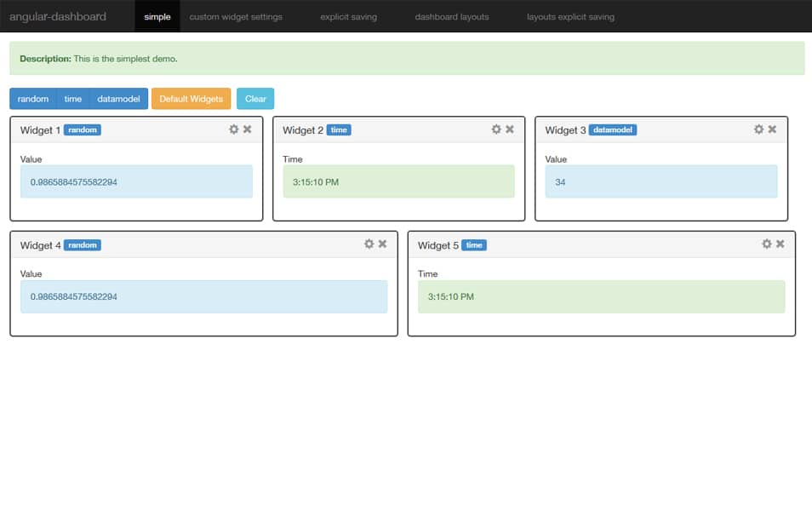The image size is (812, 511).
Task: Remove Widget 1 using its X icon
Action: coord(247,129)
